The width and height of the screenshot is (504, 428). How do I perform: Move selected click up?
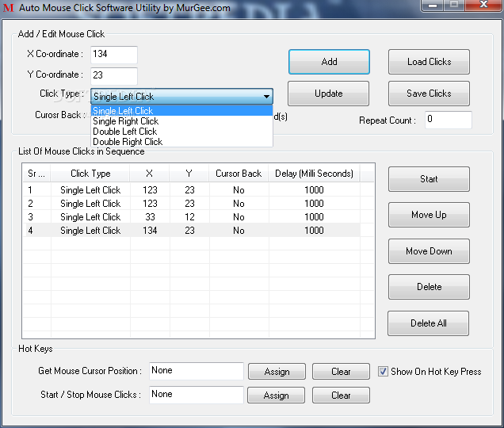[x=429, y=215]
